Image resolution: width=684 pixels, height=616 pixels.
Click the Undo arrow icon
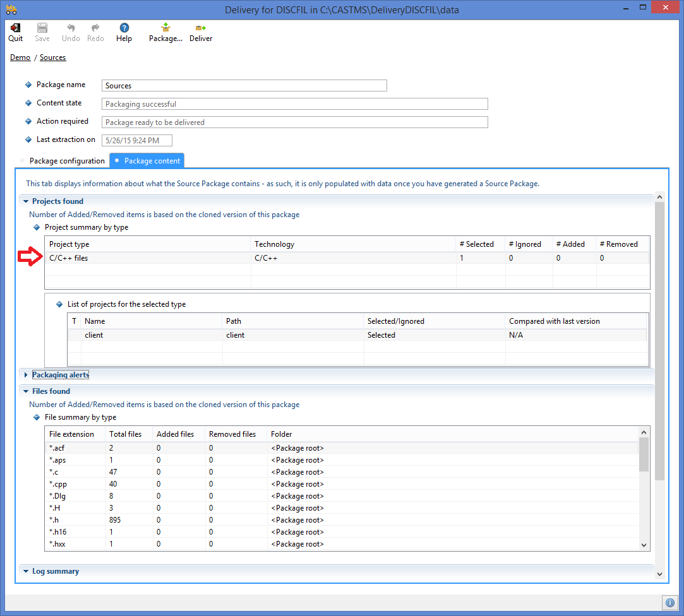(x=71, y=28)
